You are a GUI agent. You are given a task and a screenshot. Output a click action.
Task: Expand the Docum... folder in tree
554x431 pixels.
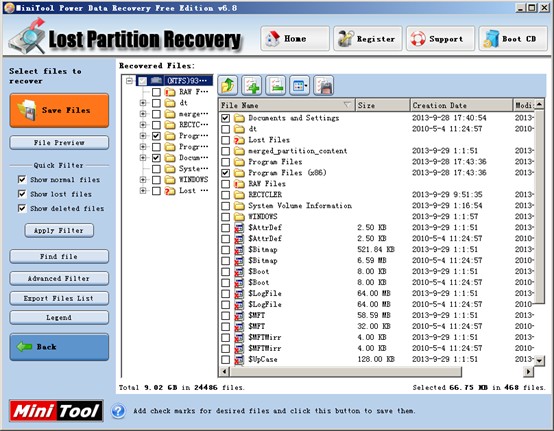tap(143, 158)
